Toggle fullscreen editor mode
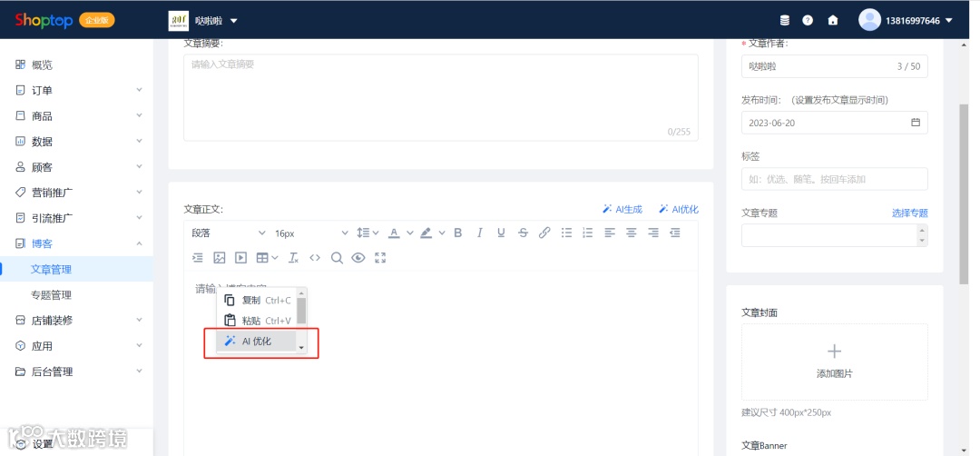The width and height of the screenshot is (980, 456). click(380, 258)
